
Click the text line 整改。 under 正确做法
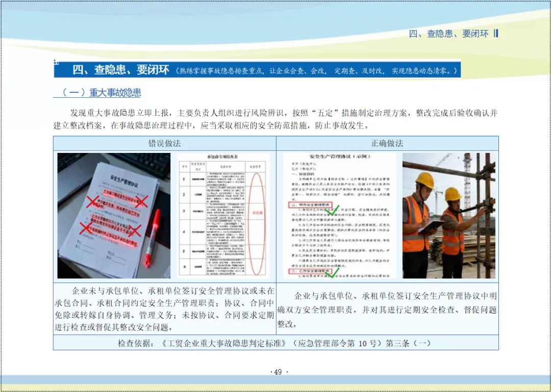[287, 324]
